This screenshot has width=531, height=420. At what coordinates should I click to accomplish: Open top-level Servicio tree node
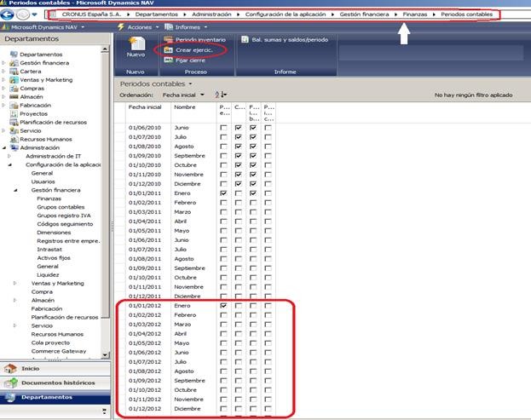coord(31,130)
